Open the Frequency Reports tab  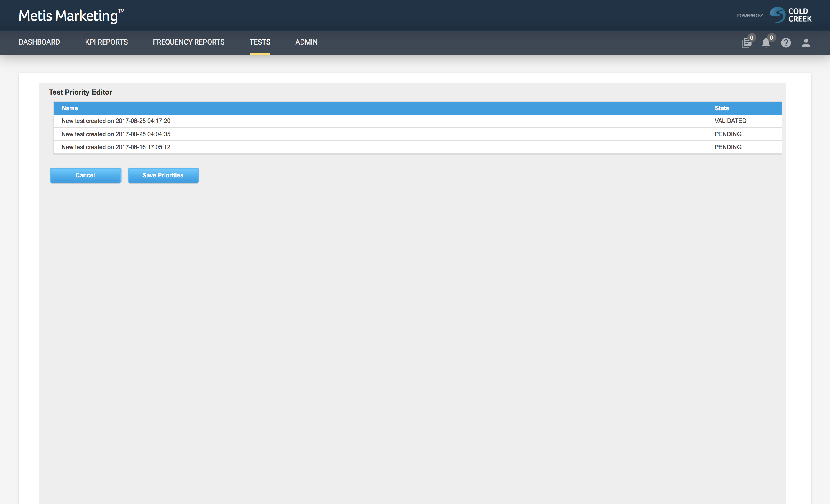[189, 42]
